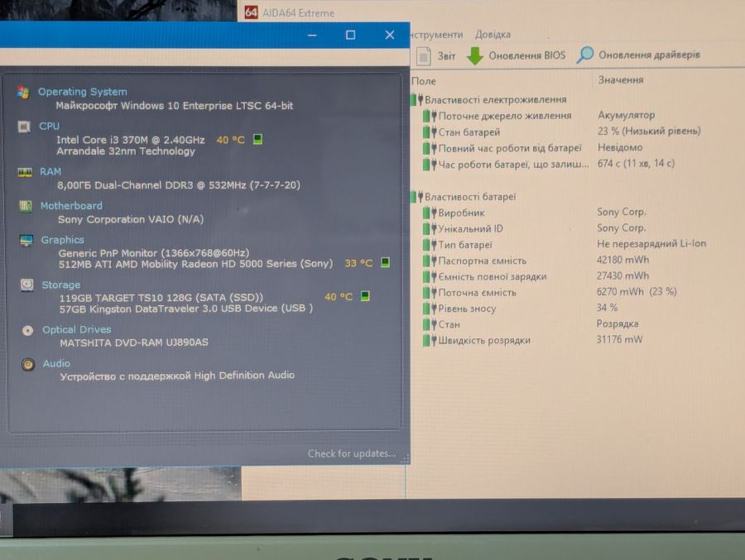The height and width of the screenshot is (560, 745).
Task: Minimize the Speccy window
Action: [312, 35]
